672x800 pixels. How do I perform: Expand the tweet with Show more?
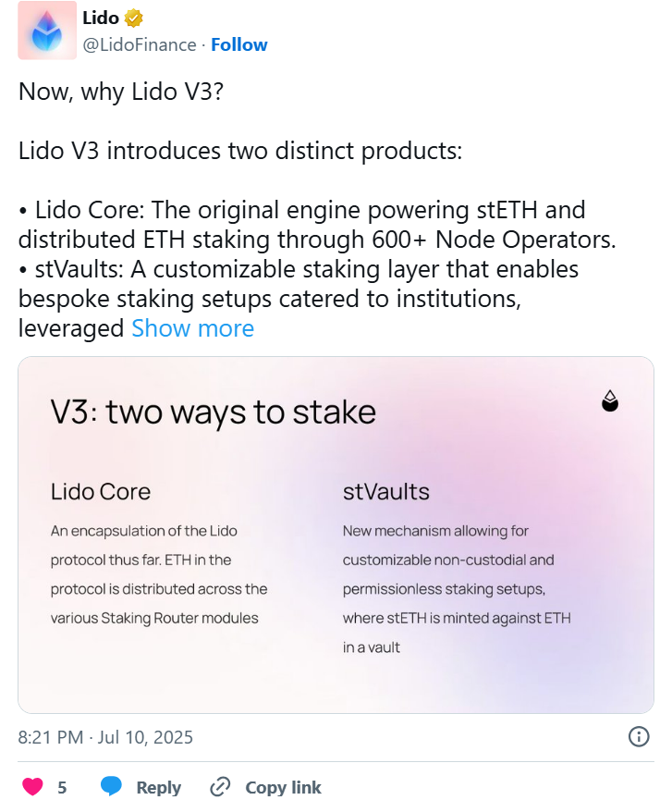(192, 328)
